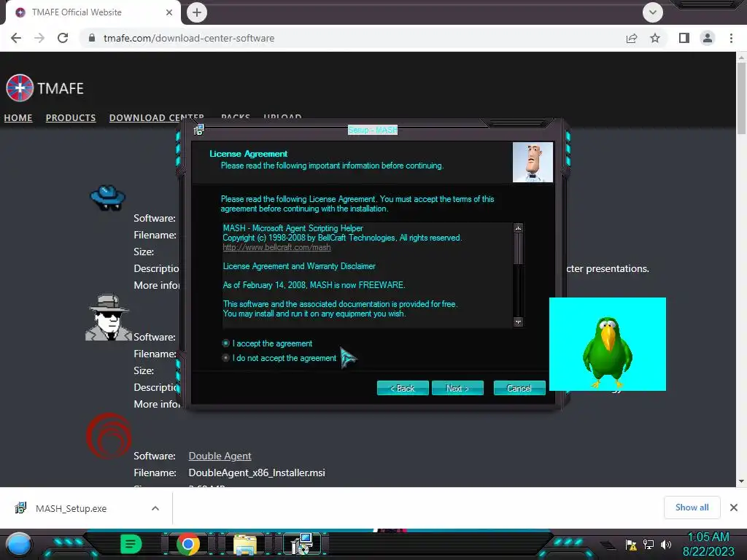Click the page vertical scrollbar thumb

pyautogui.click(x=741, y=98)
